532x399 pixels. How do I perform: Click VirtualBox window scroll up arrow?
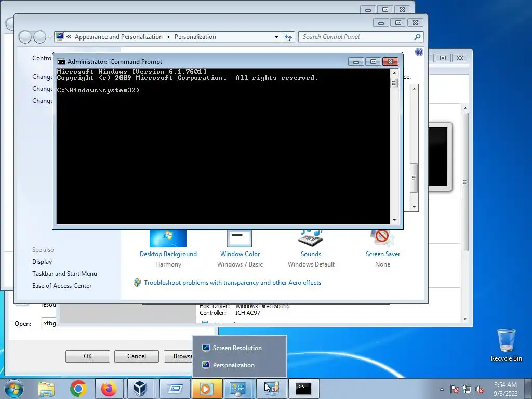tap(465, 108)
